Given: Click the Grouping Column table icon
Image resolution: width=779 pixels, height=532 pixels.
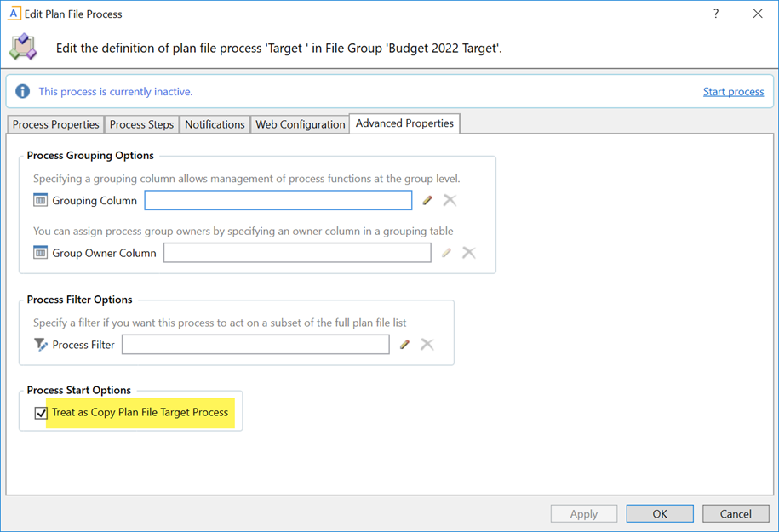Looking at the screenshot, I should [40, 201].
